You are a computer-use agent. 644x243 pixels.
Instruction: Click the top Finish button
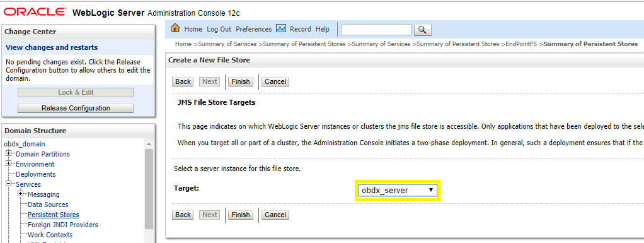[x=241, y=81]
